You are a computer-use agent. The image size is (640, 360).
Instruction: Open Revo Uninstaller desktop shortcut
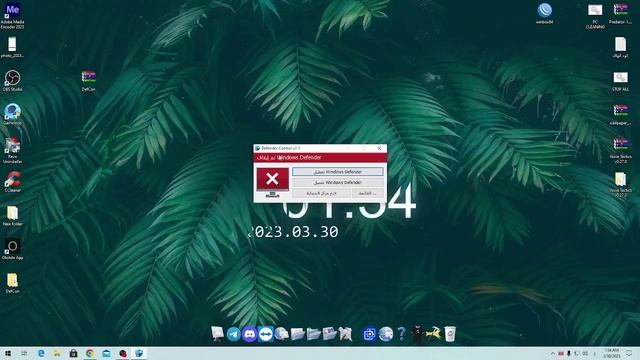click(12, 150)
